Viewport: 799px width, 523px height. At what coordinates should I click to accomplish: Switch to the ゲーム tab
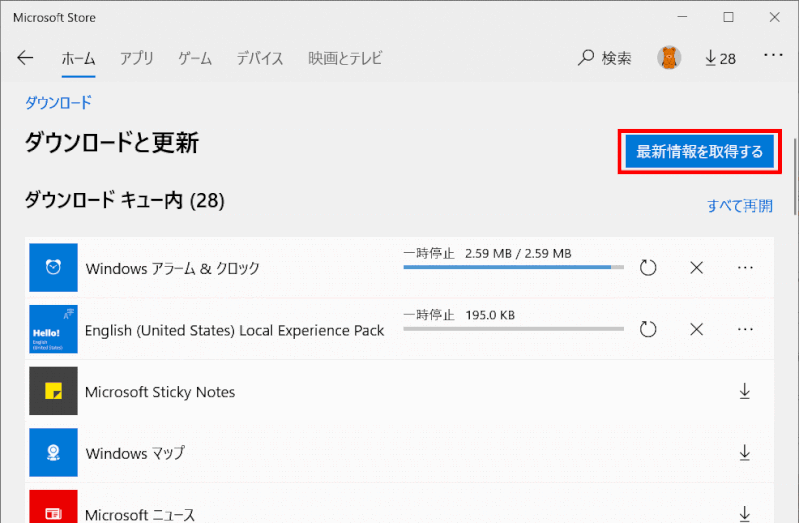[x=195, y=59]
